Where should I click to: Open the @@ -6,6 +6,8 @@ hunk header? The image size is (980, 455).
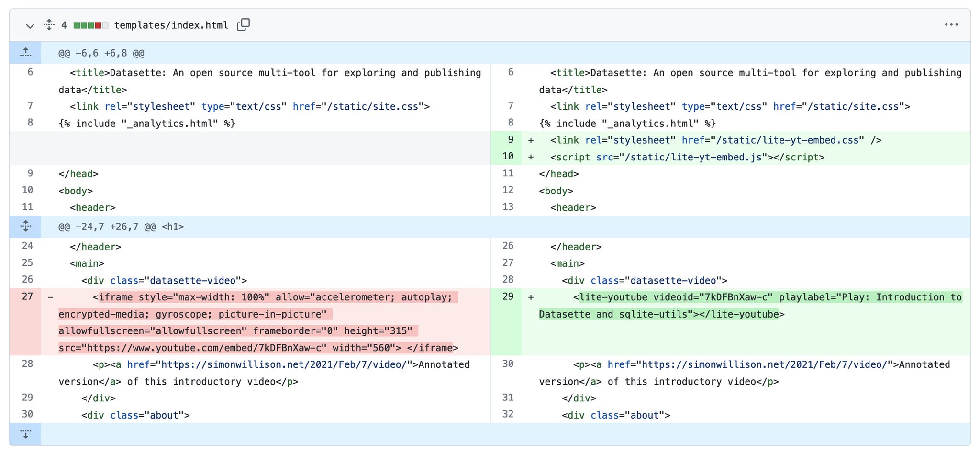[x=100, y=53]
